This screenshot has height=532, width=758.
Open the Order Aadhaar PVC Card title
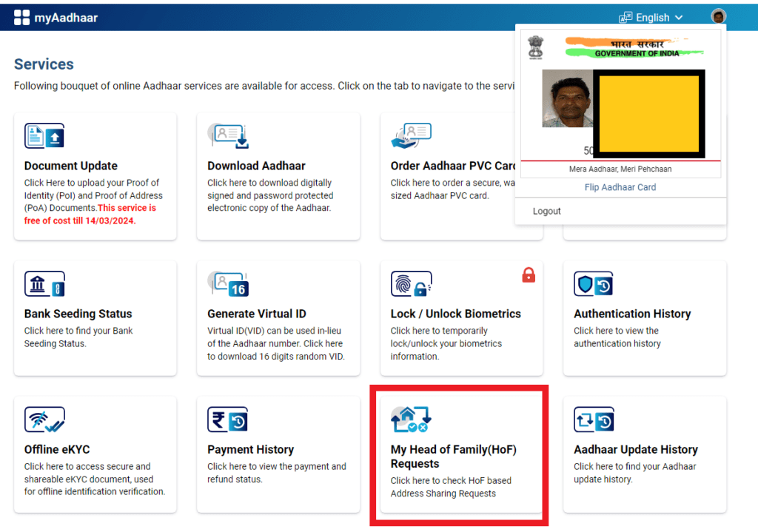[453, 166]
